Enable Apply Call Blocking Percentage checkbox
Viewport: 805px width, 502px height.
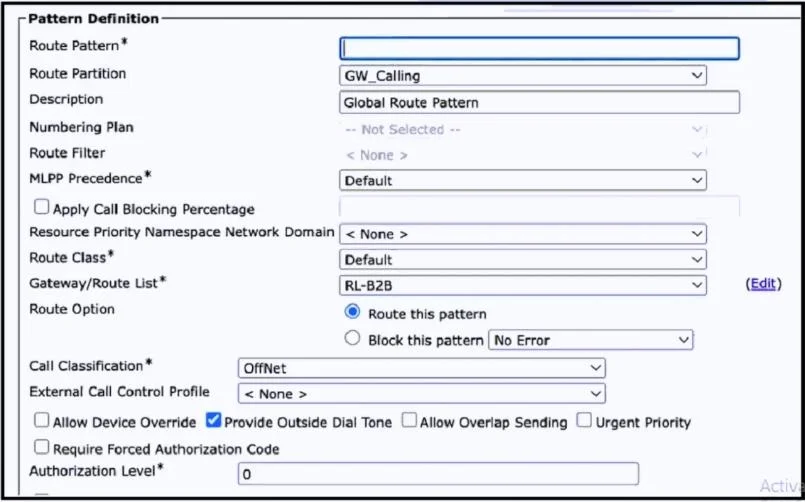tap(42, 207)
